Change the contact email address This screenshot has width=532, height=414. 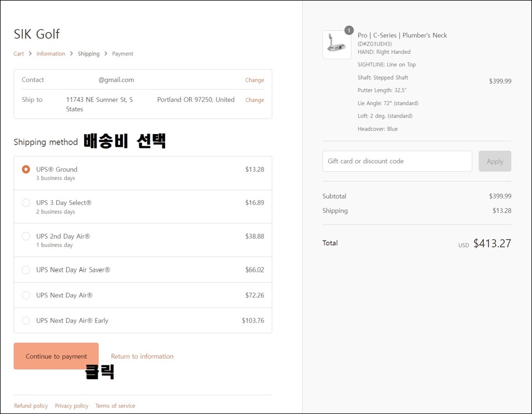[254, 80]
